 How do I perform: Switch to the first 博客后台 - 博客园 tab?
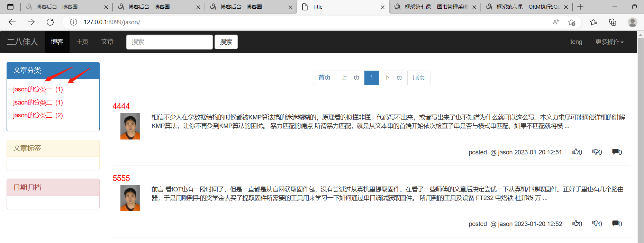coord(66,7)
